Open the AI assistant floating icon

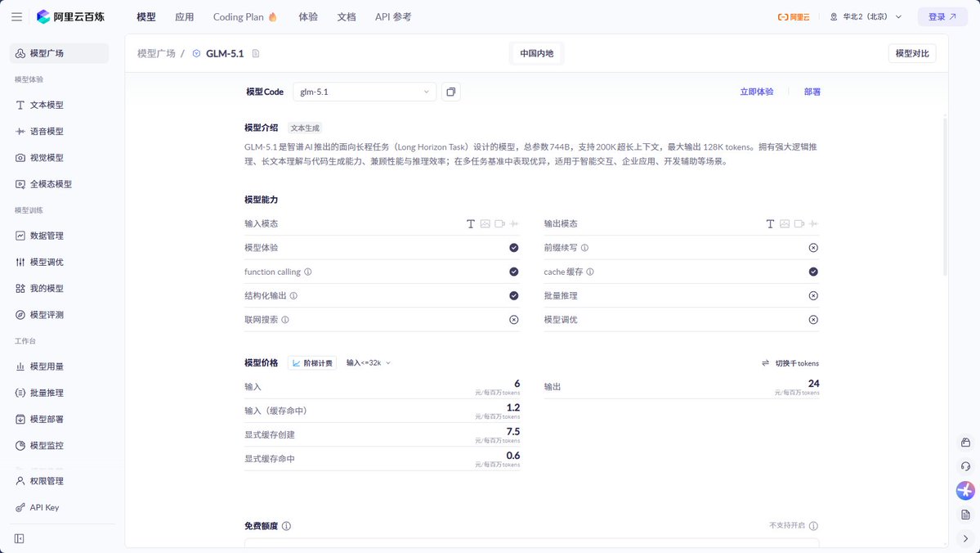point(965,491)
